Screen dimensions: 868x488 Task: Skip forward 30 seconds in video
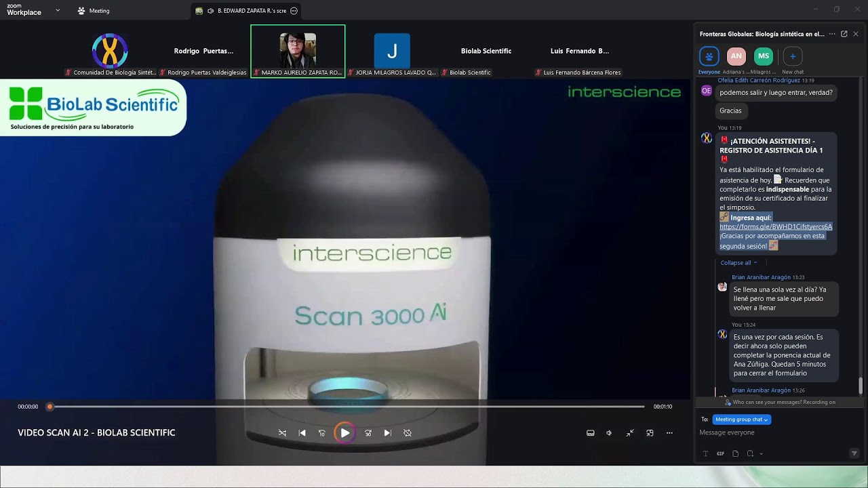click(x=368, y=433)
